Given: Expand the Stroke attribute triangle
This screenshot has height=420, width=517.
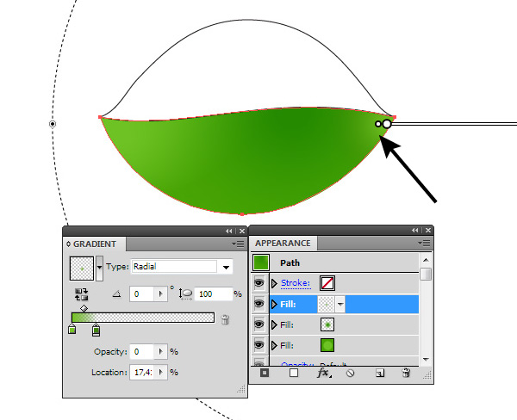Looking at the screenshot, I should coord(275,283).
